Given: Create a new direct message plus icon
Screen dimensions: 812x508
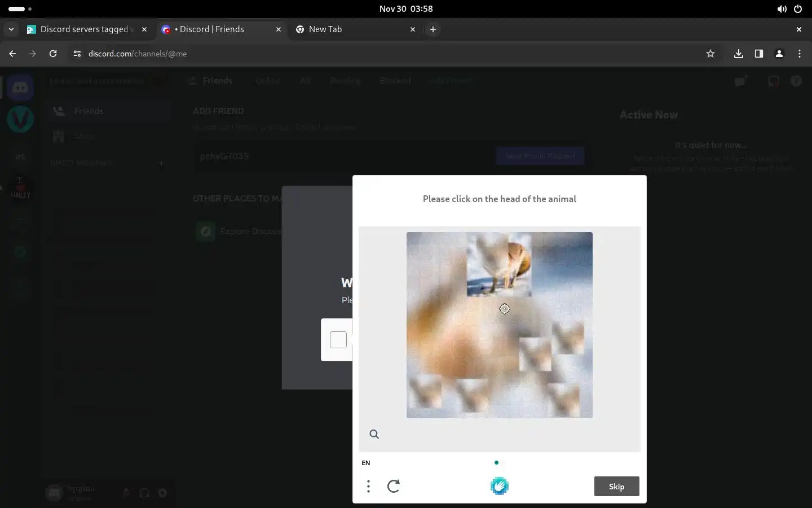Looking at the screenshot, I should click(161, 163).
